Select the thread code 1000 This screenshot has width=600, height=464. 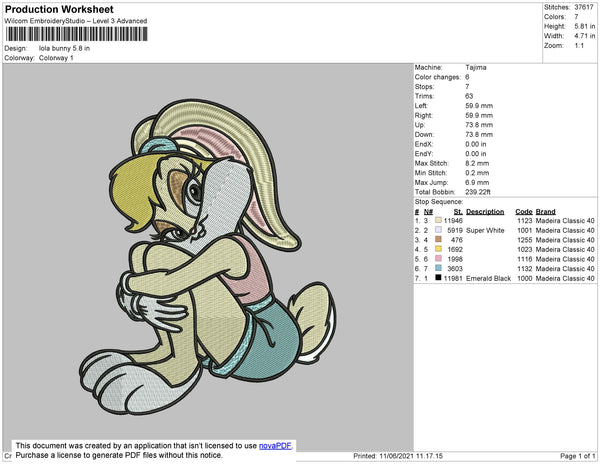525,278
